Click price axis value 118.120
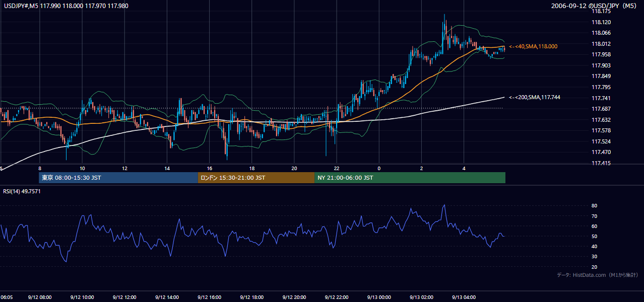644x302 pixels. 600,22
